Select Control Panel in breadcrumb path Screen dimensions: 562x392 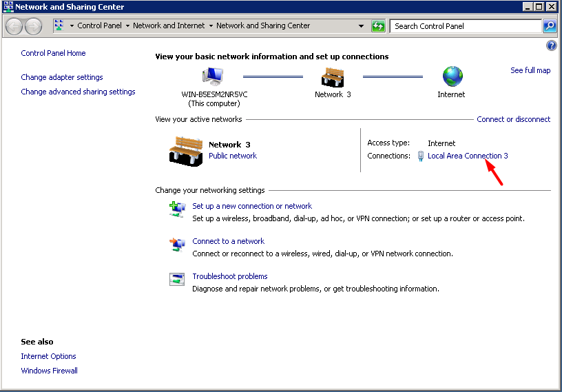(99, 25)
